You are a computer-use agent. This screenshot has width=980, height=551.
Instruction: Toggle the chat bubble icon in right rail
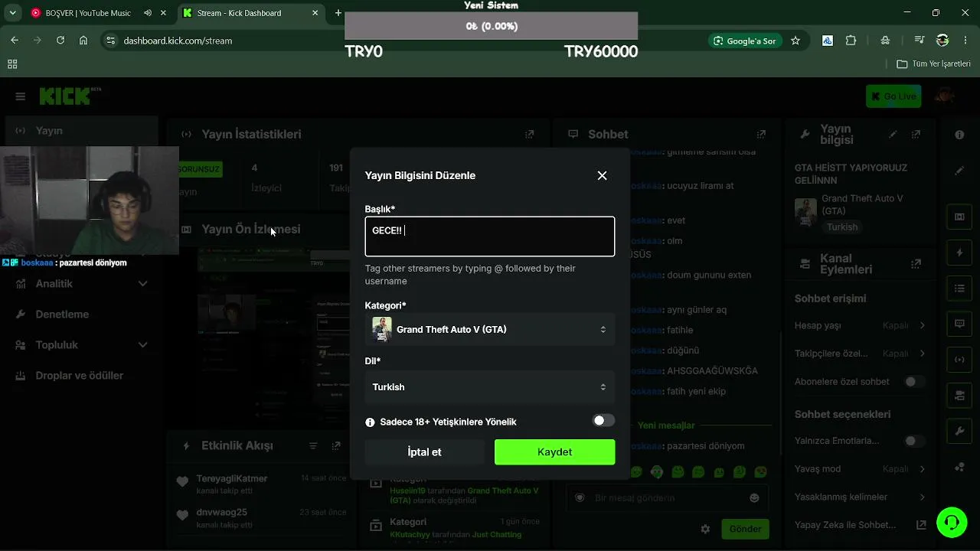tap(959, 324)
